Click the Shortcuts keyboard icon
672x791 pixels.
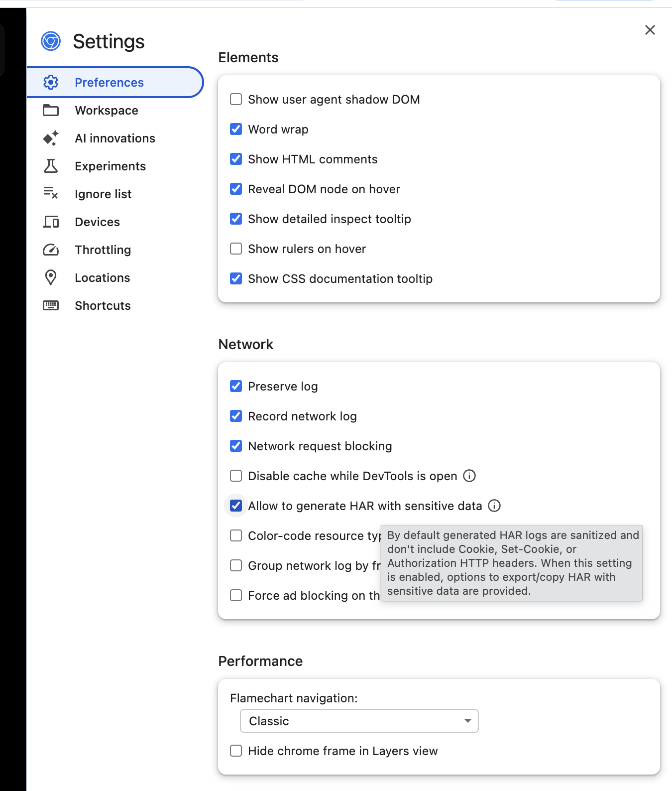[50, 305]
